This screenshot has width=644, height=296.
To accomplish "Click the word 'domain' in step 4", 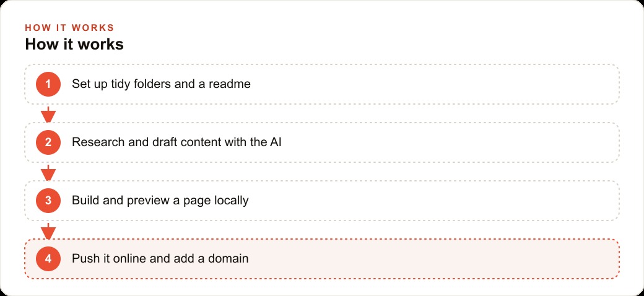I will point(228,259).
